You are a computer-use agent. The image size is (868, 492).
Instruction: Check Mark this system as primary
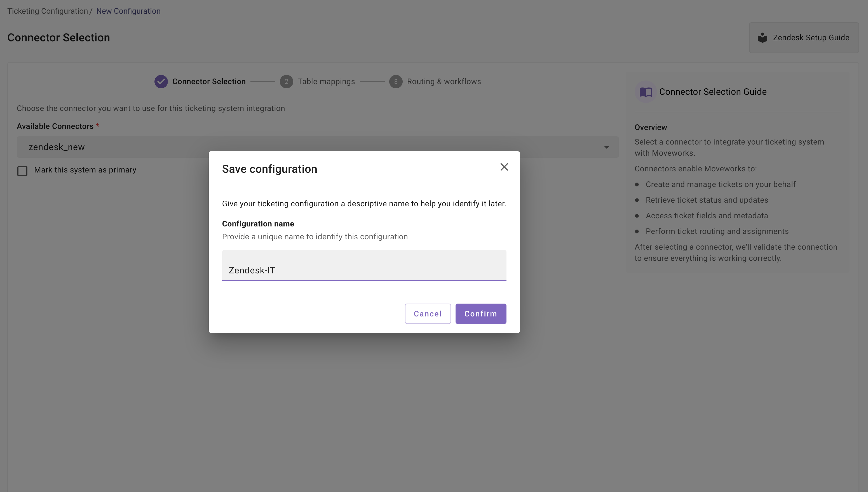tap(22, 171)
